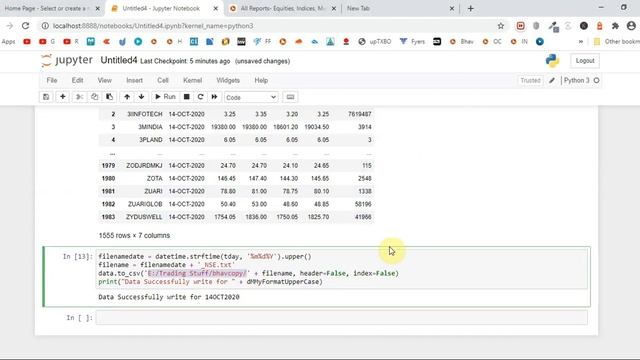The height and width of the screenshot is (360, 640).
Task: Click the output text Data Successfully write
Action: click(x=169, y=297)
